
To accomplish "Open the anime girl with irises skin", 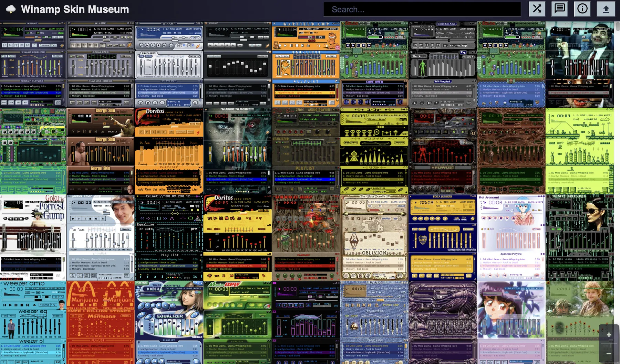I will tap(511, 322).
